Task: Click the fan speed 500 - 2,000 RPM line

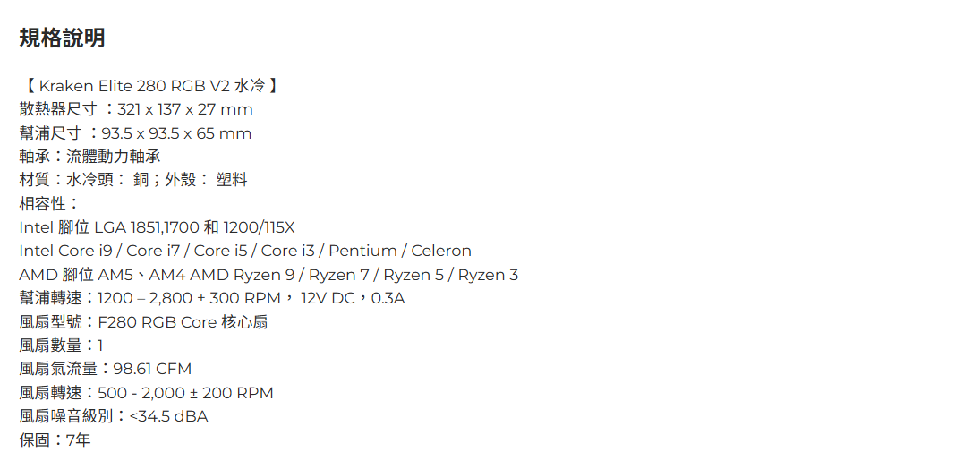Action: click(x=146, y=393)
